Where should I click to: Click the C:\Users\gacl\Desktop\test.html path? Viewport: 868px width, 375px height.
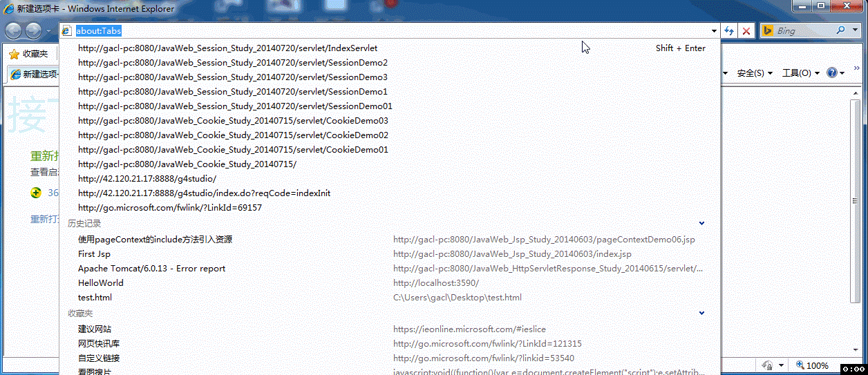click(457, 298)
